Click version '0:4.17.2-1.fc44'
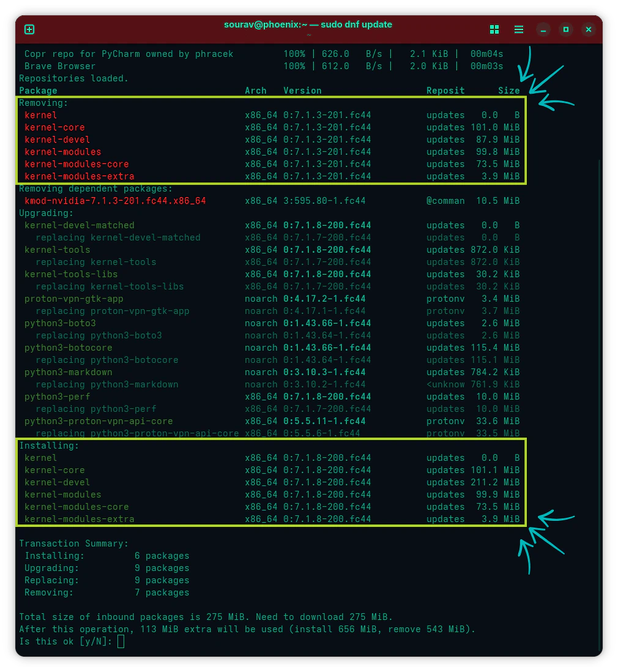618x672 pixels. click(324, 299)
